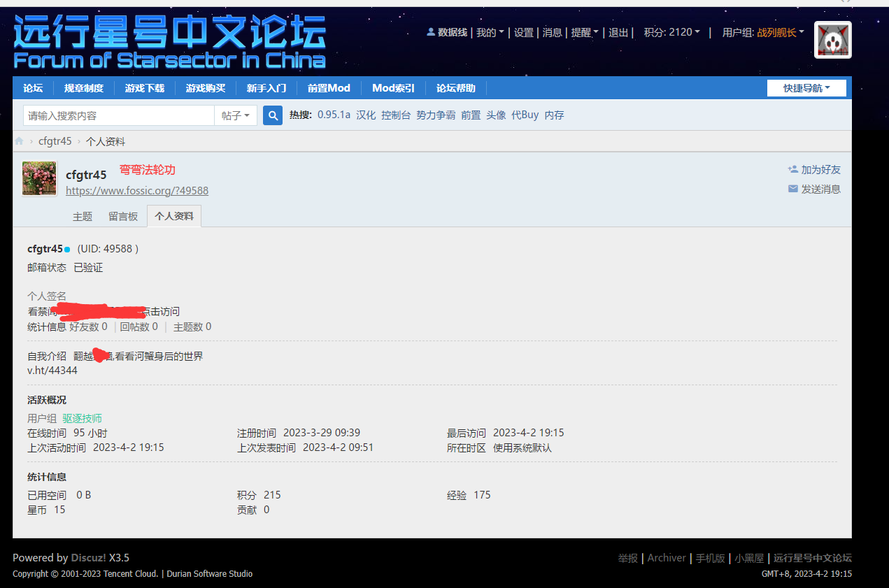Image resolution: width=889 pixels, height=588 pixels.
Task: Click the send message envelope 发送消息
Action: coord(792,189)
